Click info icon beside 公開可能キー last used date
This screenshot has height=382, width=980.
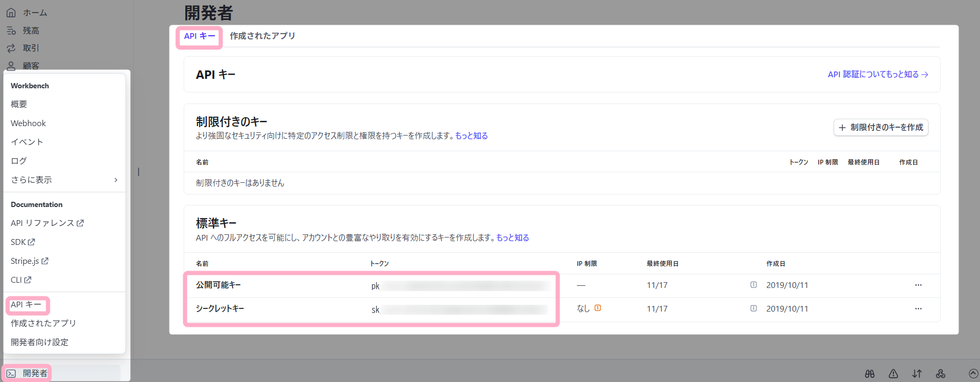coord(753,285)
